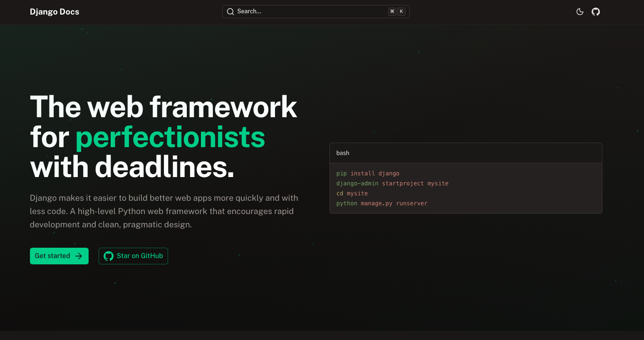
Task: Click the django-admin startproject mysite line
Action: (x=392, y=183)
